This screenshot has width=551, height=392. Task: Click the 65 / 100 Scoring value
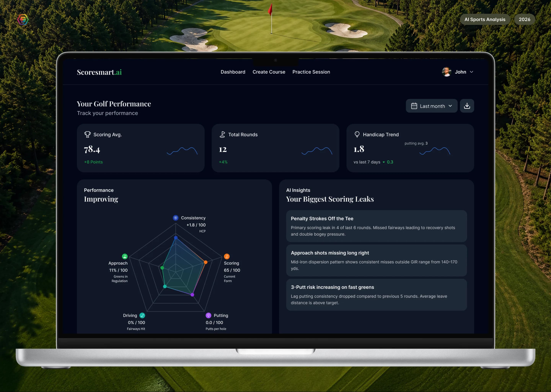[x=232, y=270]
